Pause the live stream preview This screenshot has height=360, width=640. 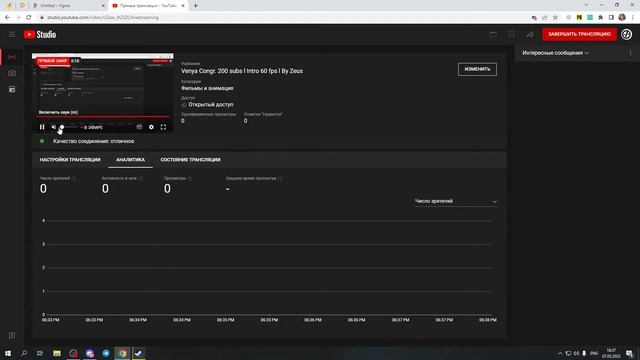pos(42,127)
